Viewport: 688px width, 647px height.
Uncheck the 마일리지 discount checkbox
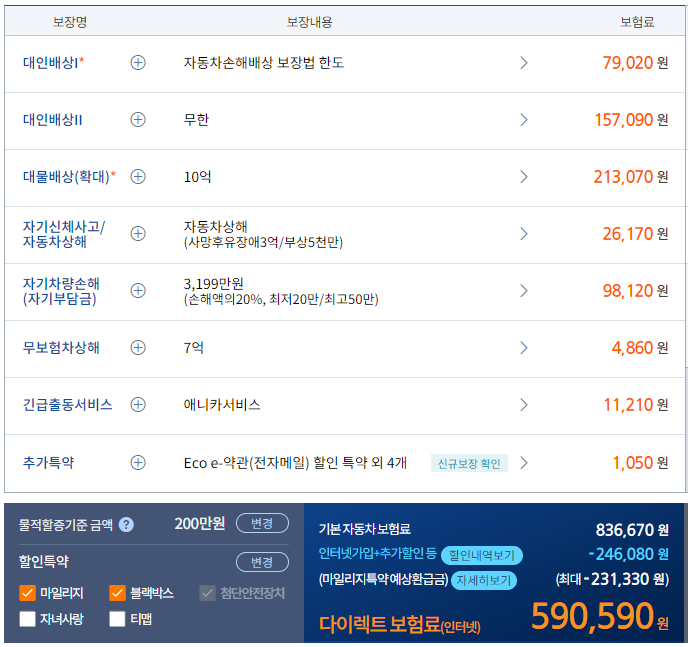pyautogui.click(x=27, y=593)
